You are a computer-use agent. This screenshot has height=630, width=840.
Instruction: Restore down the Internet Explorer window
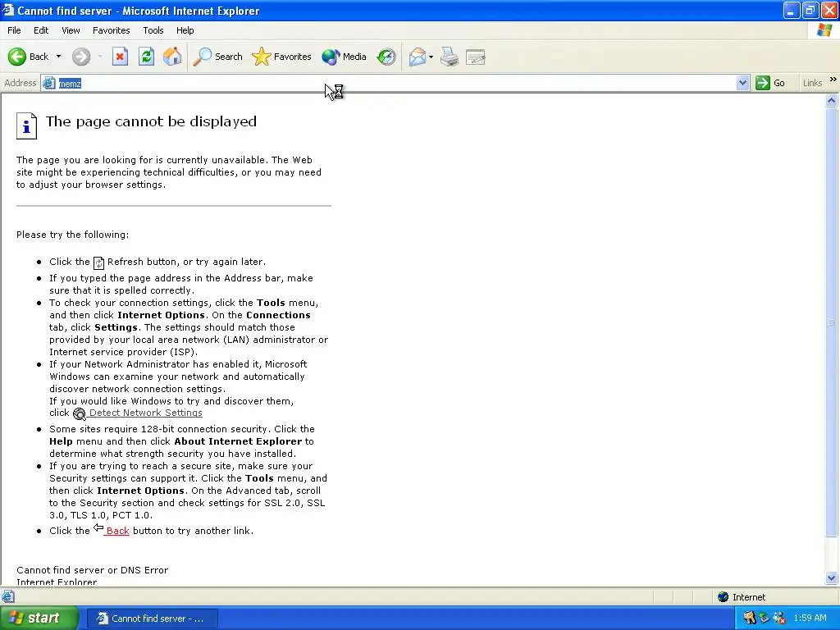(810, 10)
